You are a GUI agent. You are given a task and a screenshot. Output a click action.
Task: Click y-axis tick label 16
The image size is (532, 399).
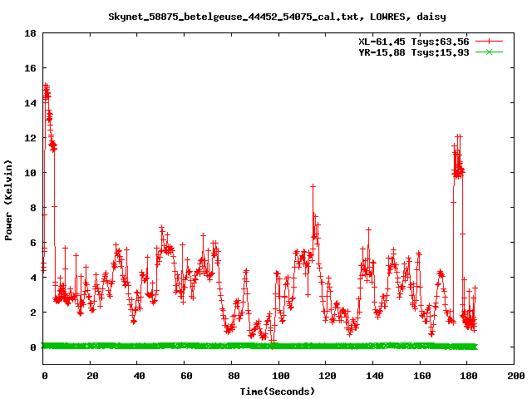pyautogui.click(x=30, y=68)
